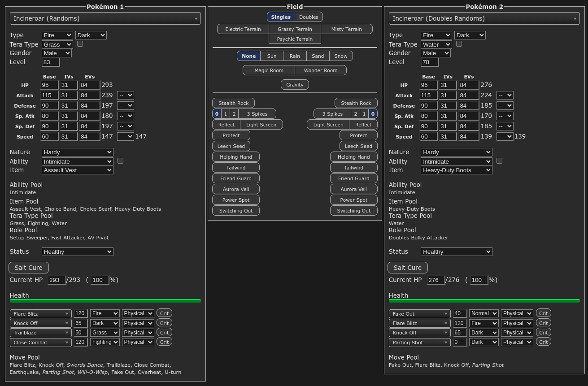Edit Pokémon 1 HP percent field
588x386 pixels.
[x=100, y=280]
